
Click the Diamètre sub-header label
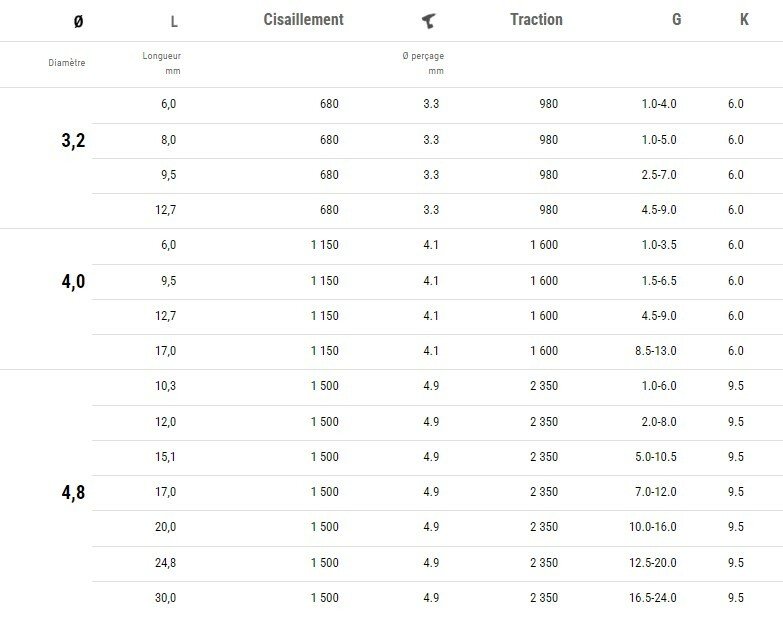67,63
